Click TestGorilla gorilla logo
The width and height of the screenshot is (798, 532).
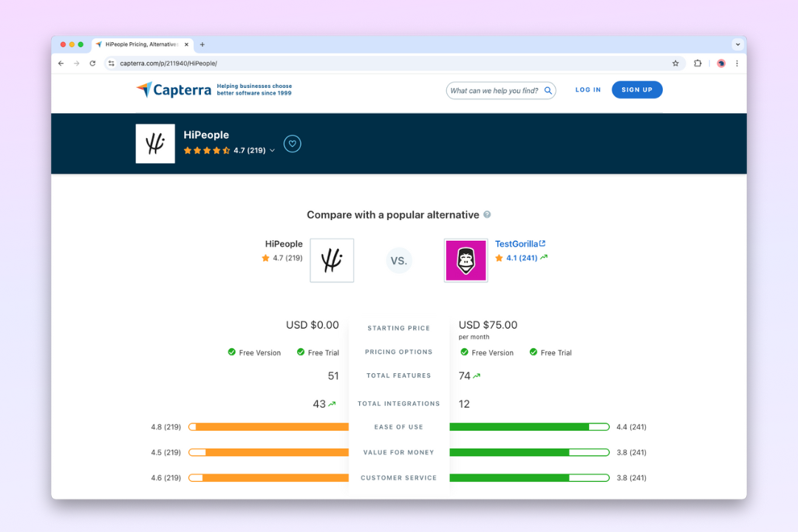point(465,260)
